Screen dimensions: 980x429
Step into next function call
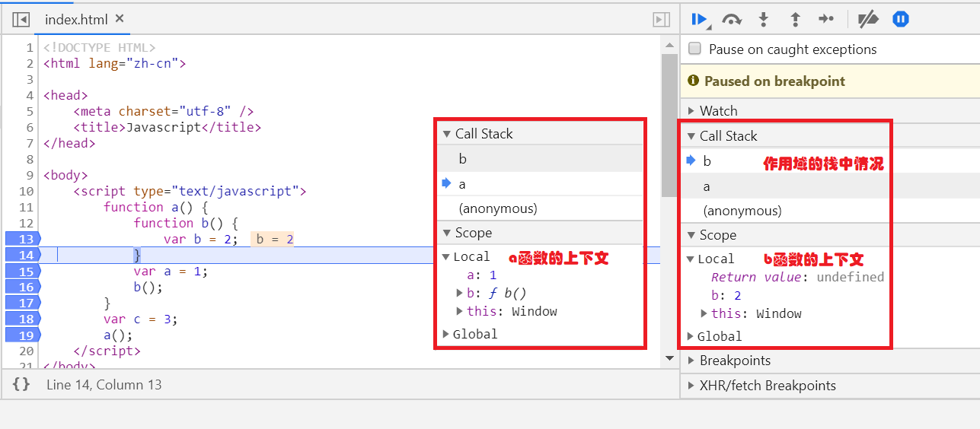(x=764, y=20)
